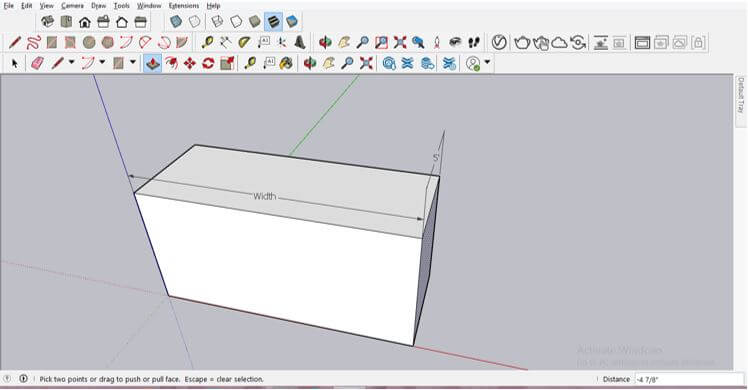Image resolution: width=748 pixels, height=390 pixels.
Task: Select the Line pencil tool in drawing toolbar
Action: (15, 42)
